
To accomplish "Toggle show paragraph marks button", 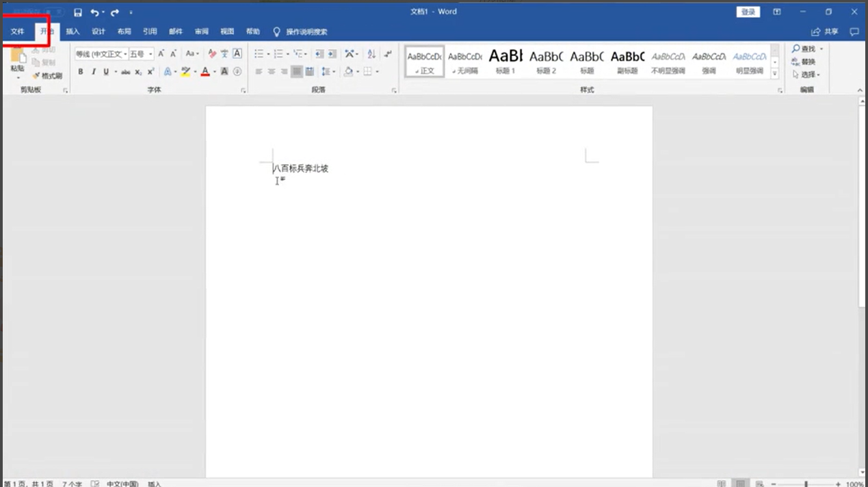I will click(x=388, y=54).
